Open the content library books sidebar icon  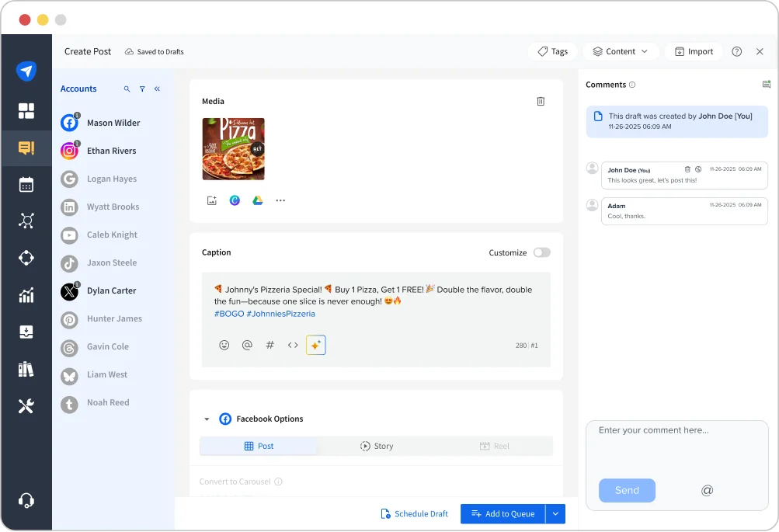[x=26, y=369]
